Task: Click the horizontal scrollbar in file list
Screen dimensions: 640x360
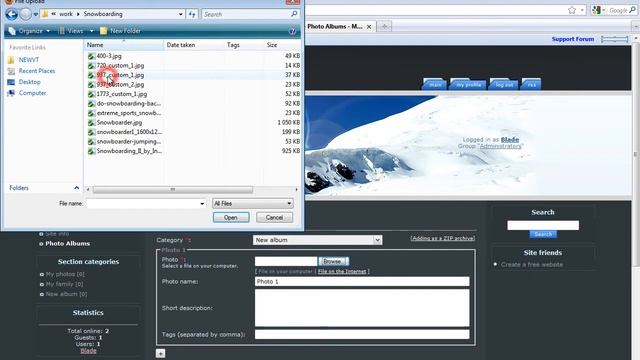Action: coord(173,189)
